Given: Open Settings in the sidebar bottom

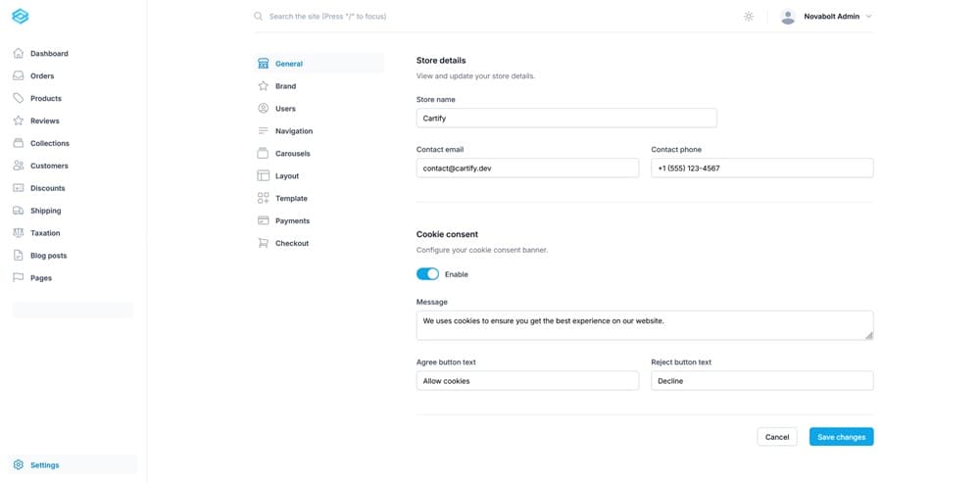Looking at the screenshot, I should pyautogui.click(x=44, y=465).
